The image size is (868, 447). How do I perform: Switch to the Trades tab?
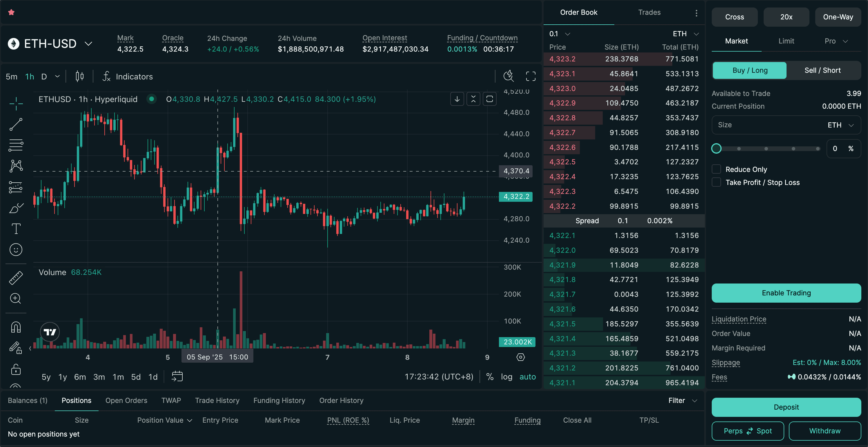[x=649, y=12]
